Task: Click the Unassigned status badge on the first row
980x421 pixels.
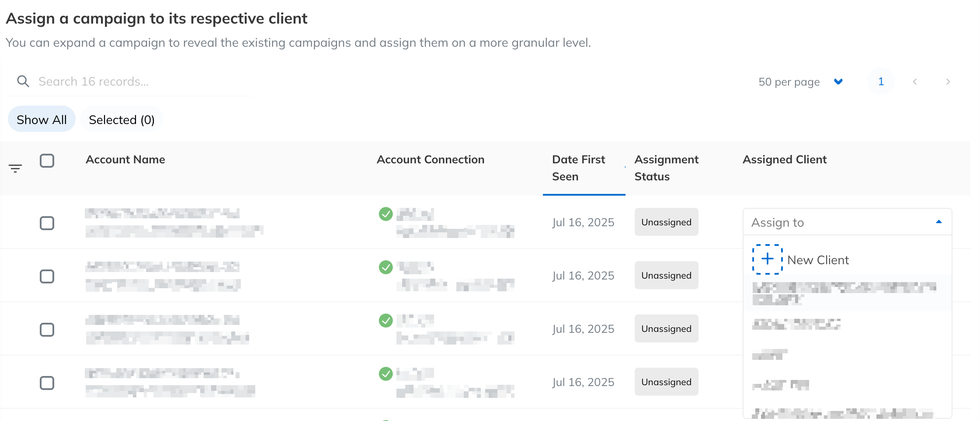Action: [666, 222]
